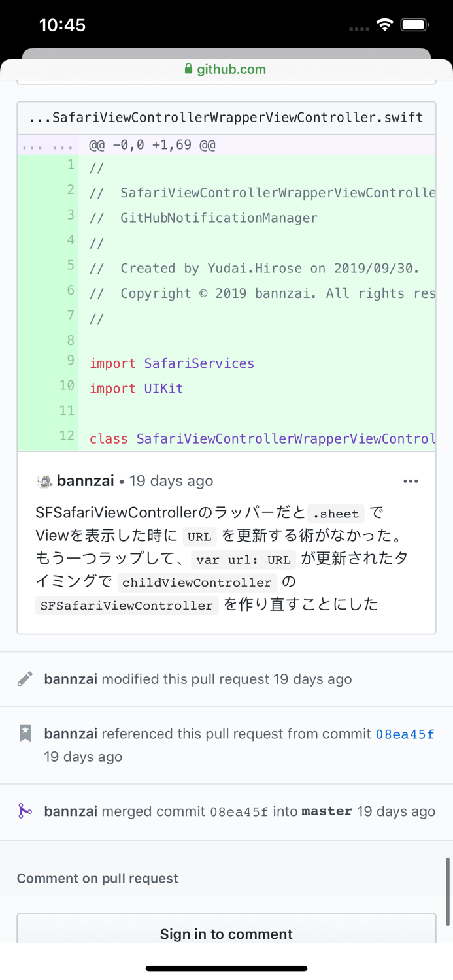Select line number 9 in the diff

69,360
